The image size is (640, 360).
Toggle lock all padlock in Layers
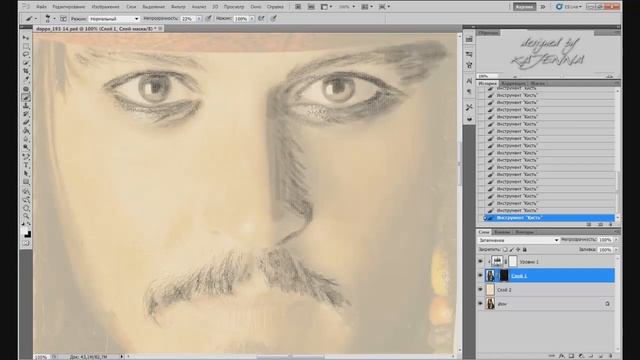[x=525, y=249]
